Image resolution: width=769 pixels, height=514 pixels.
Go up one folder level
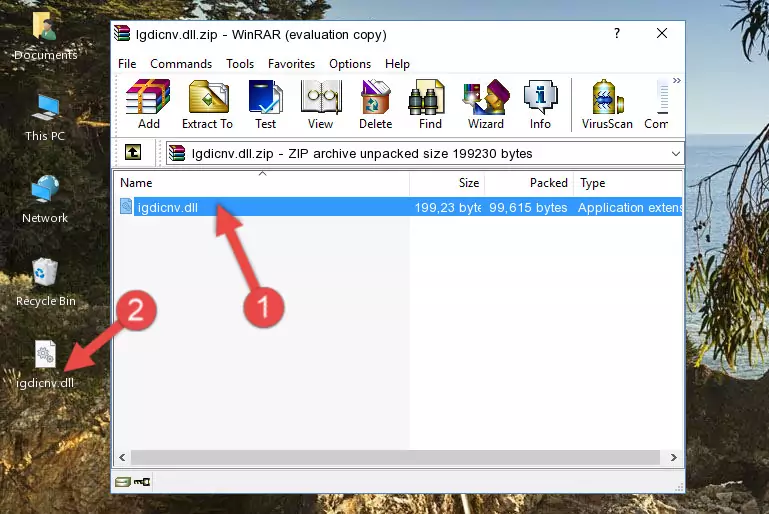pyautogui.click(x=133, y=153)
